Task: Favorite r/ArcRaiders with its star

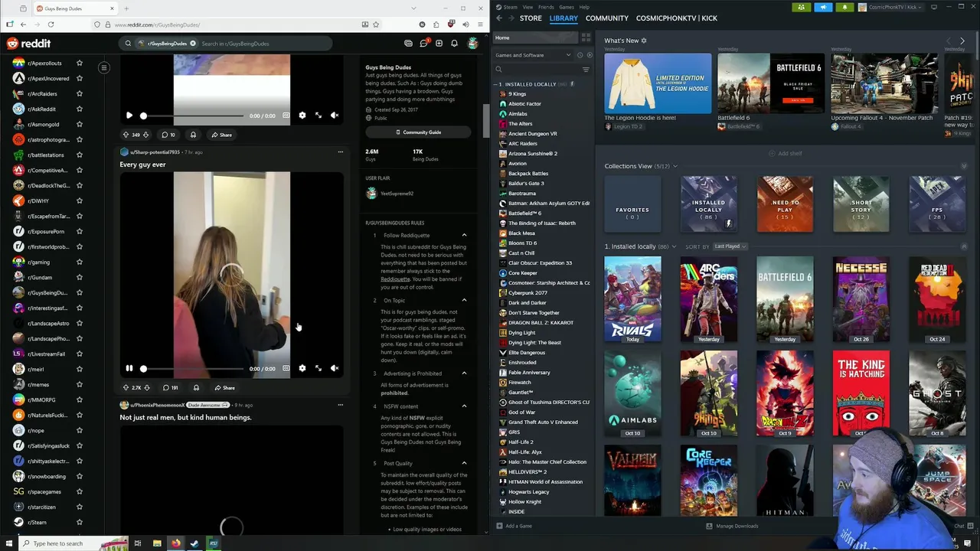Action: pyautogui.click(x=79, y=93)
